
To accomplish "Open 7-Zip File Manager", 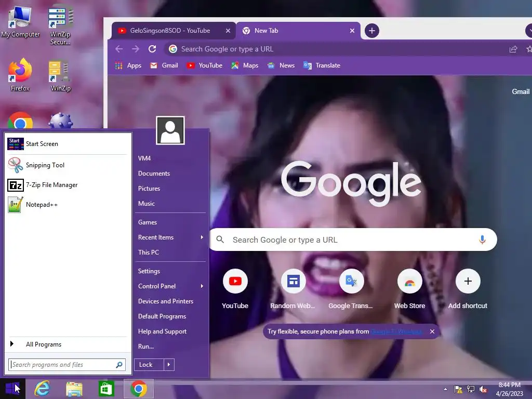I will 67,185.
